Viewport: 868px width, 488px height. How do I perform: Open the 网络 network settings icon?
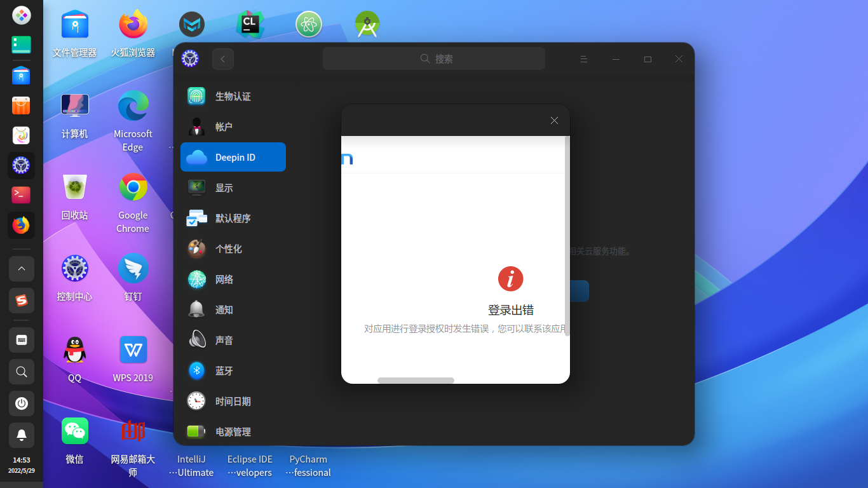pyautogui.click(x=196, y=279)
